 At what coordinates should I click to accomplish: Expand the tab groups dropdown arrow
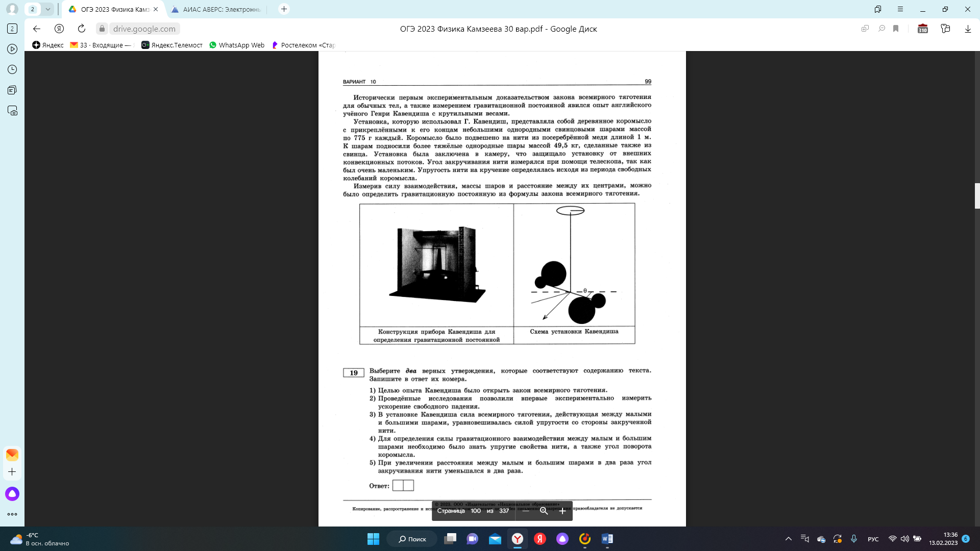pos(47,9)
